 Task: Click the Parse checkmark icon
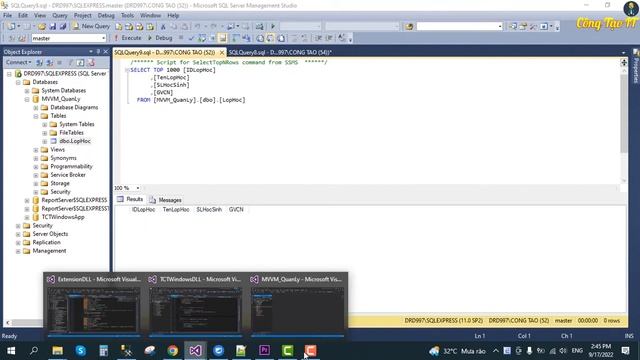point(191,38)
